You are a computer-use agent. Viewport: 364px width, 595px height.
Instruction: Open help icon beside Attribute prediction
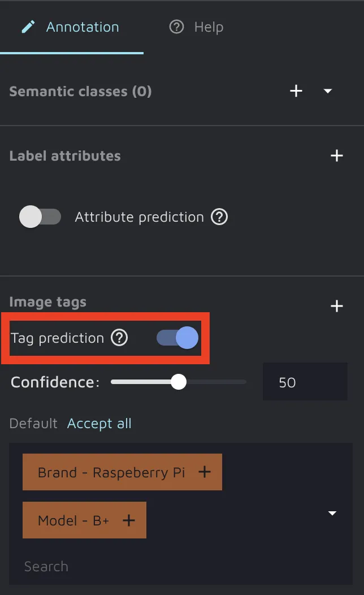pyautogui.click(x=219, y=217)
